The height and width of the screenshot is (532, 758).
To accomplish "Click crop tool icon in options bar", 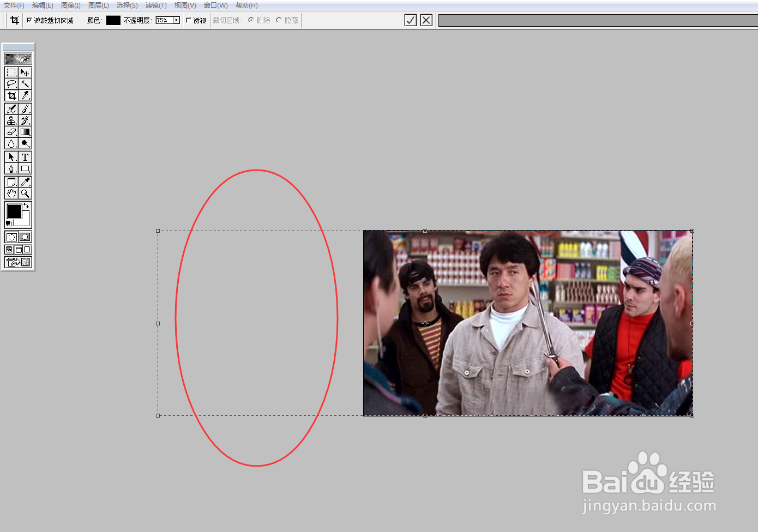I will [x=15, y=20].
